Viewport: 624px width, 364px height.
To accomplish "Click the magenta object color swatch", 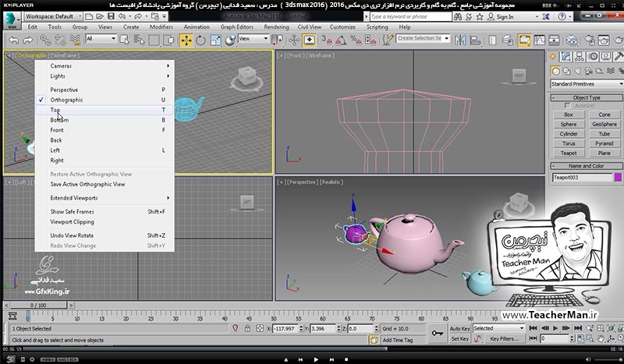I will point(618,177).
